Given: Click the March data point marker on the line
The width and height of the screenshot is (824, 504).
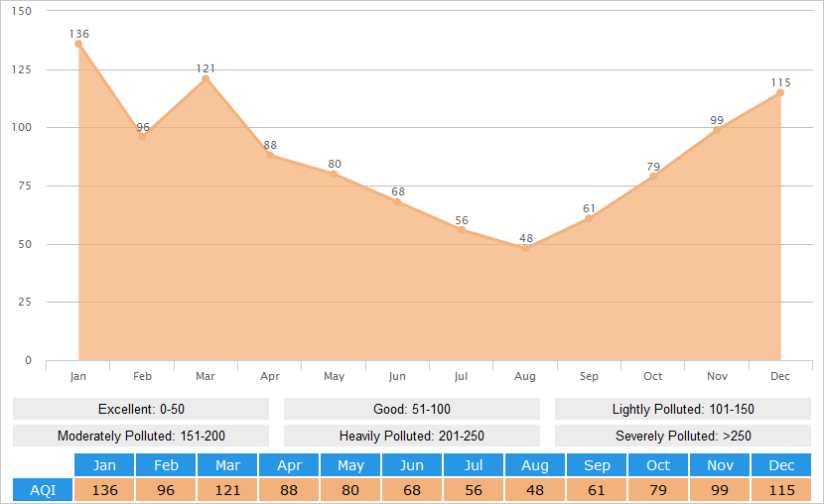Looking at the screenshot, I should click(x=206, y=78).
